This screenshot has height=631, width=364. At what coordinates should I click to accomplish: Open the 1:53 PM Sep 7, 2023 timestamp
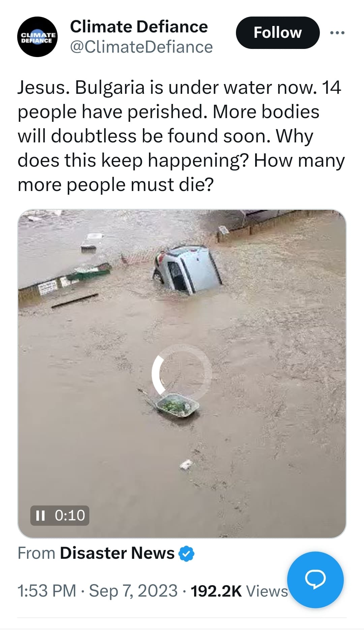click(97, 591)
